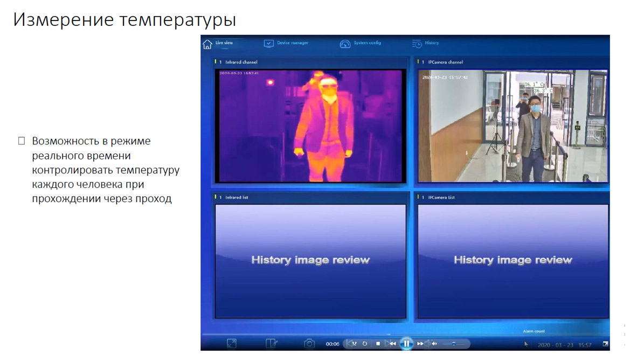Pause the video playback
Screen dimensions: 644x363
[406, 344]
